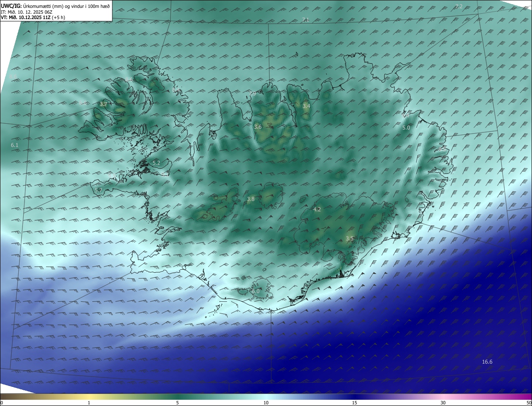Click the 6.0 value label in the south

pos(256,291)
